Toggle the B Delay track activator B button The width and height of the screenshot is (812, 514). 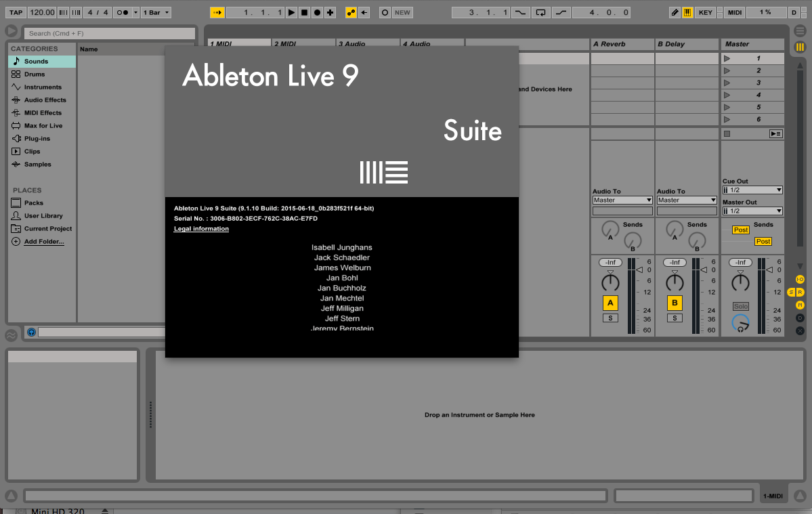675,303
